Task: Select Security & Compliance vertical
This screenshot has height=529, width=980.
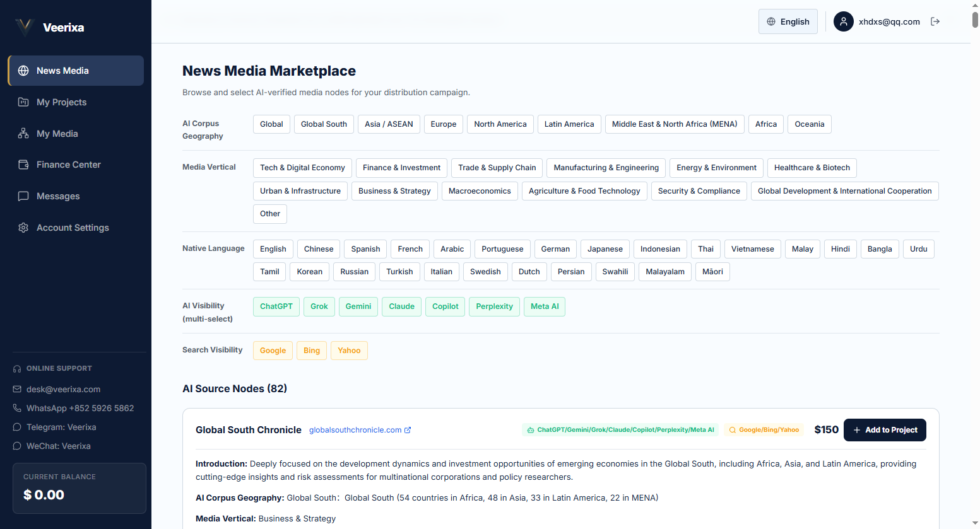Action: pos(699,191)
